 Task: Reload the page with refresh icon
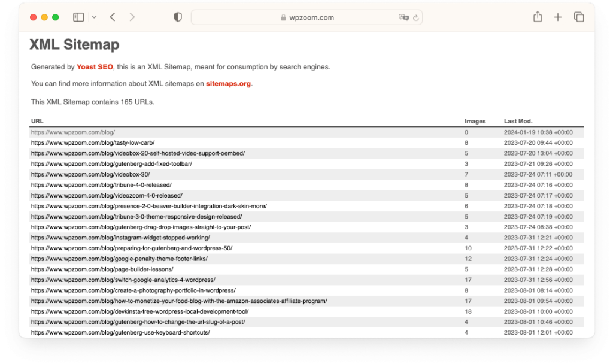pos(416,17)
